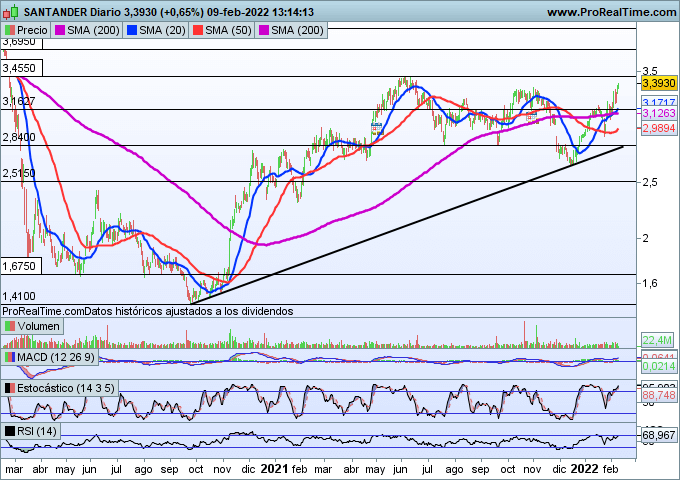
Task: Click the 2021 year label on the time axis
Action: (x=274, y=469)
